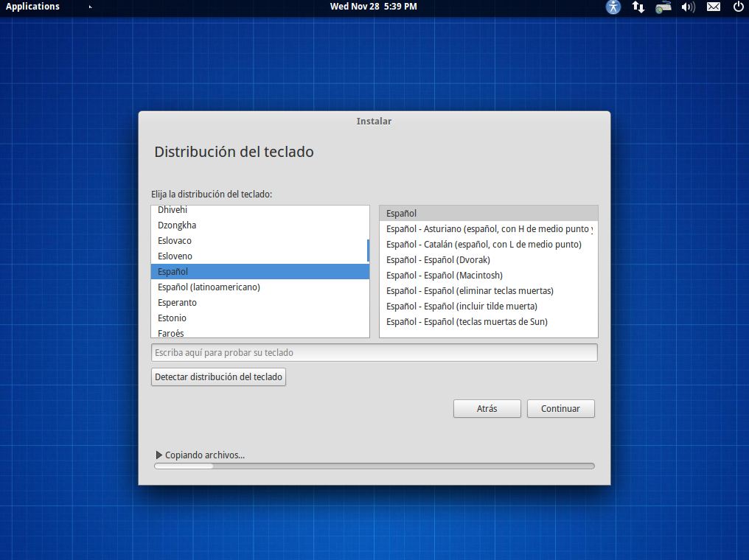Select Español - Catalán variant
The width and height of the screenshot is (749, 560).
(484, 245)
